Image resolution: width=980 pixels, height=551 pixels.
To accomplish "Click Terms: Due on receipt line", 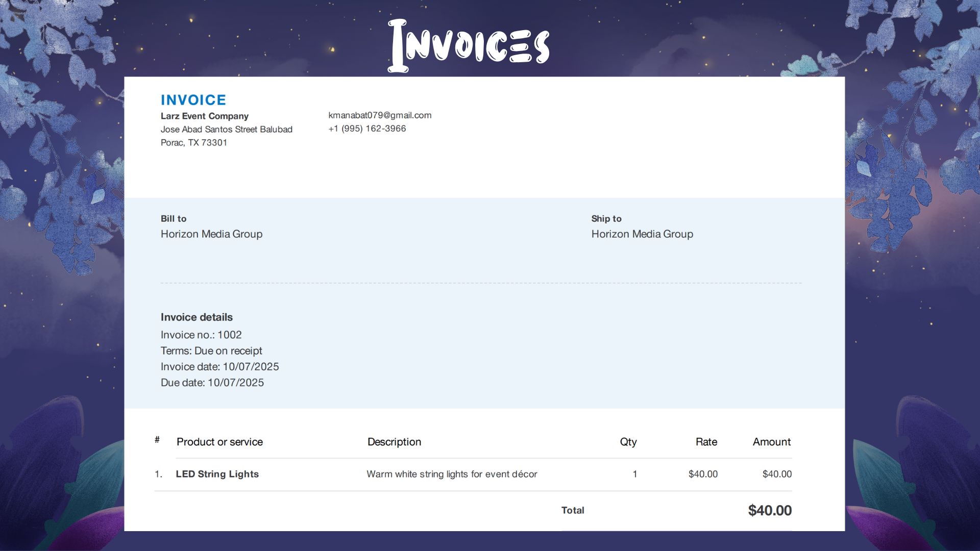I will tap(211, 351).
